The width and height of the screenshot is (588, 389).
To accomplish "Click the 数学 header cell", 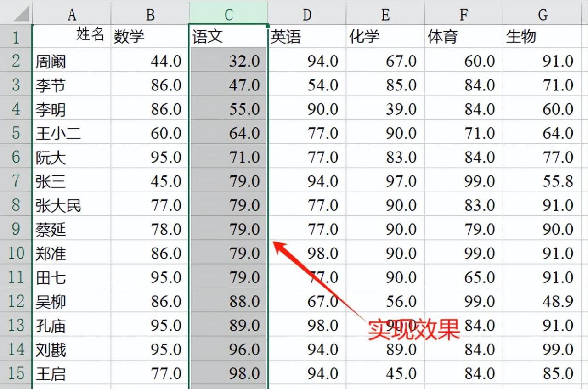I will pos(150,36).
